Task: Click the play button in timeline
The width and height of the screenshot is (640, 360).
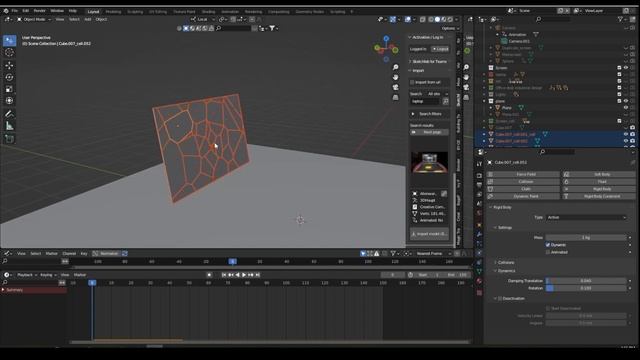Action: [x=244, y=275]
